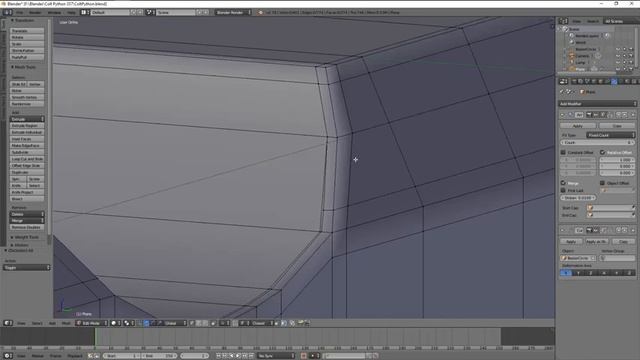Collapse the Mesh Tools panel header
The image size is (640, 360).
(24, 67)
